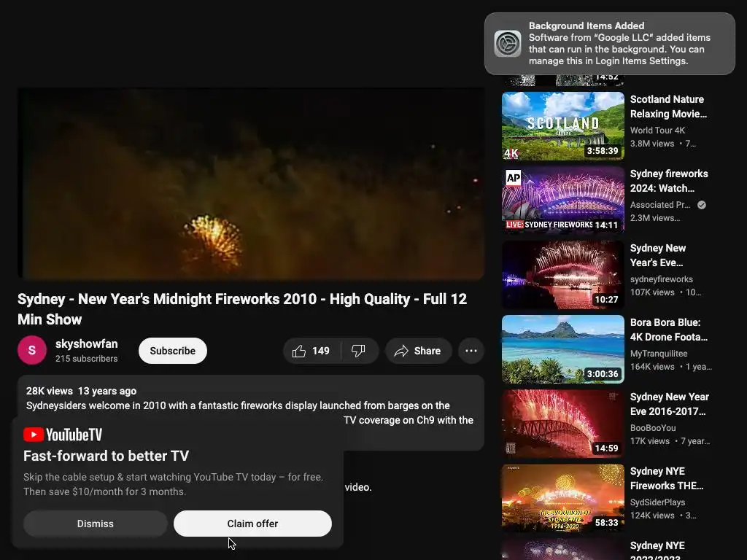Open the Sydney NYE Fireworks THE… title

pyautogui.click(x=667, y=478)
